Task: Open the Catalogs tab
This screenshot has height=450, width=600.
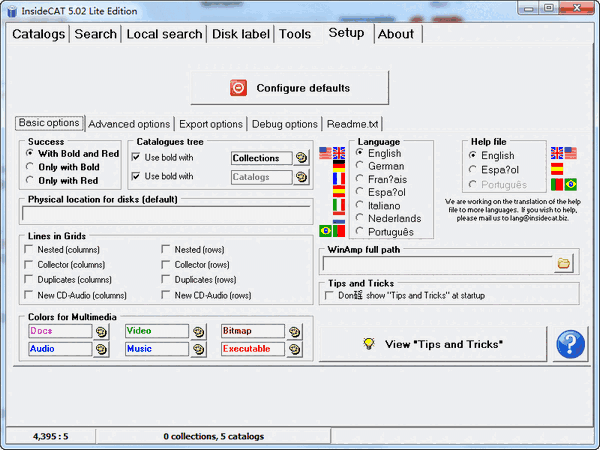Action: [x=38, y=34]
